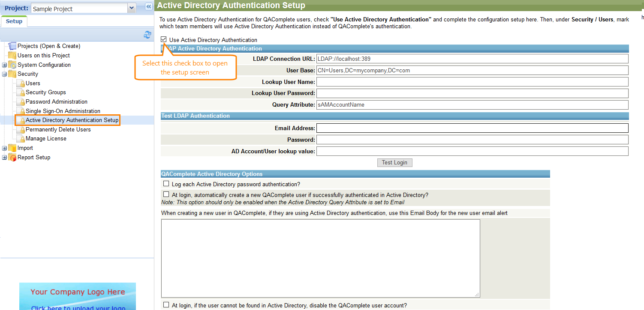Click the Users on this Project folder icon
This screenshot has width=644, height=310.
point(12,56)
